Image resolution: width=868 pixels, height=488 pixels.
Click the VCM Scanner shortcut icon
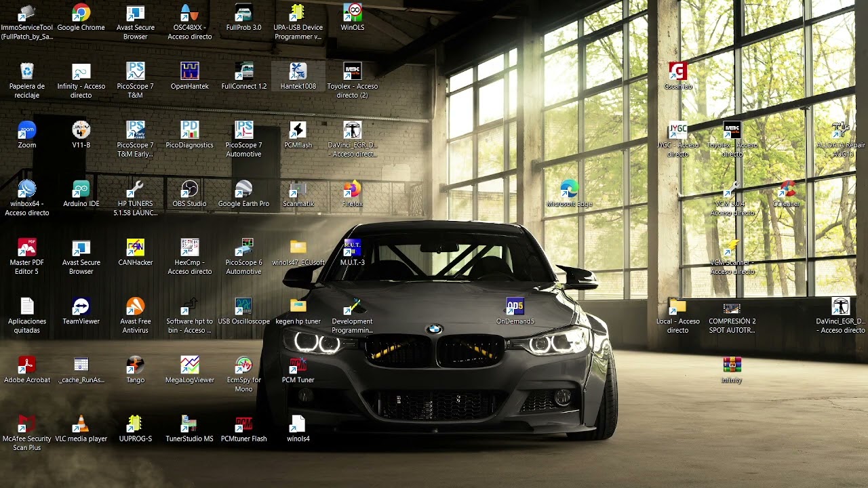tap(732, 247)
